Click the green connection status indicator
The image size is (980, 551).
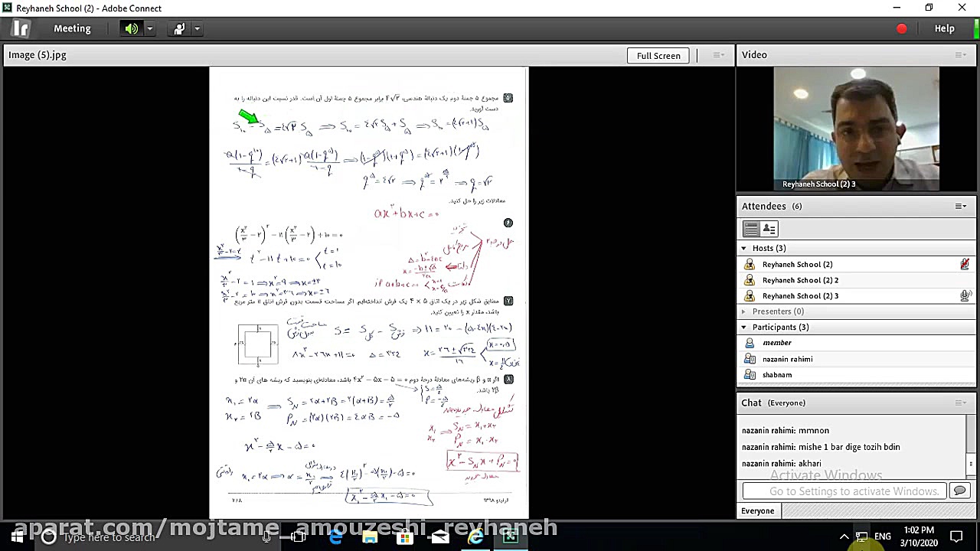pyautogui.click(x=976, y=29)
